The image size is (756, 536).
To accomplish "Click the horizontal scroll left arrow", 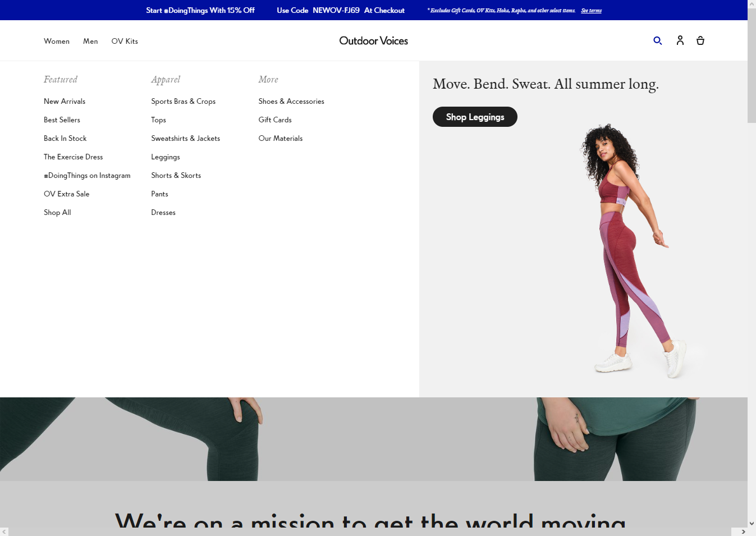I will [x=4, y=532].
